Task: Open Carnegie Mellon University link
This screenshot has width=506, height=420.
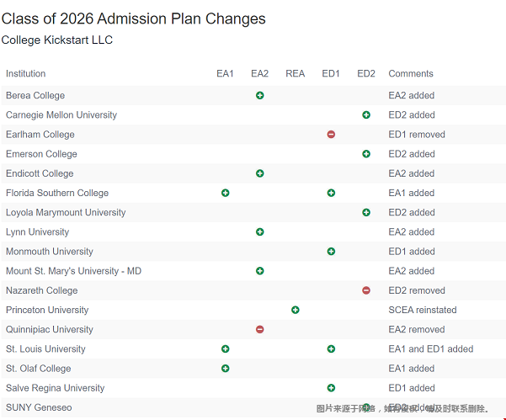Action: 61,115
